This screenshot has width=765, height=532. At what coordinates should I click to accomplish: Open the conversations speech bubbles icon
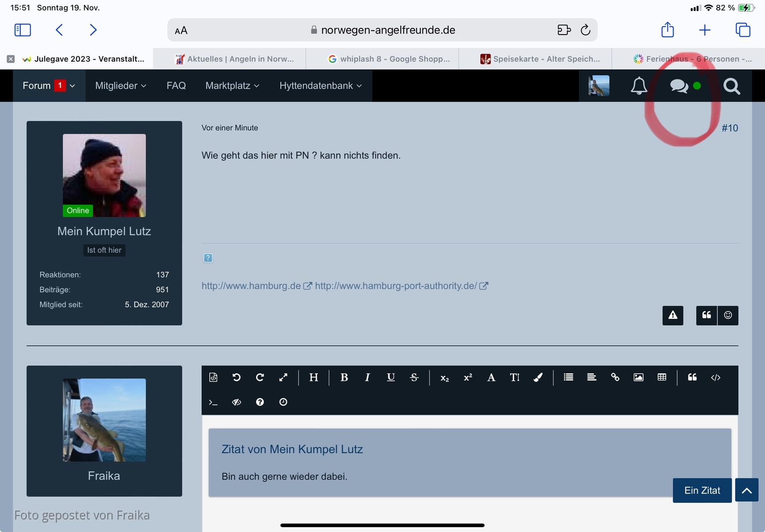679,86
